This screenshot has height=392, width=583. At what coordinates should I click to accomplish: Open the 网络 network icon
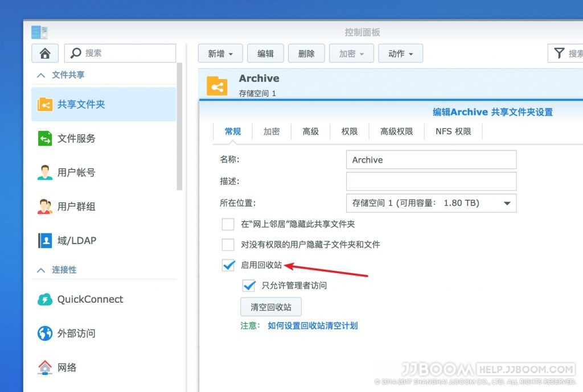click(x=45, y=368)
